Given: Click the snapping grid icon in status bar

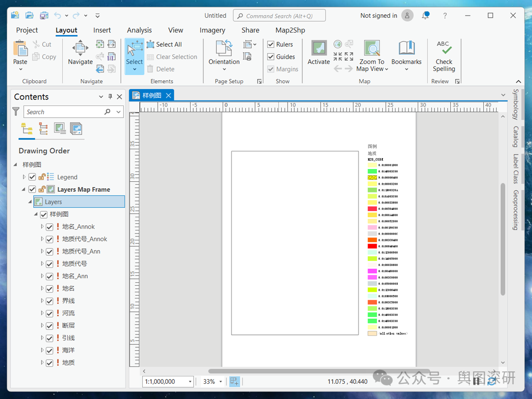Looking at the screenshot, I should pos(234,381).
